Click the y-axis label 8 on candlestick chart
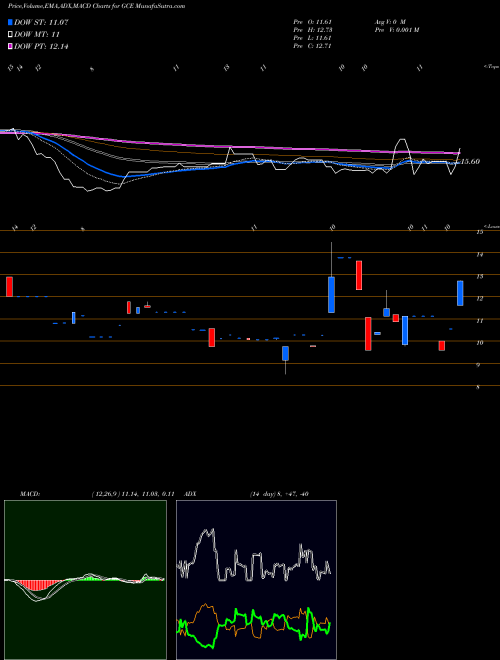Viewport: 500px width, 660px height. click(478, 387)
